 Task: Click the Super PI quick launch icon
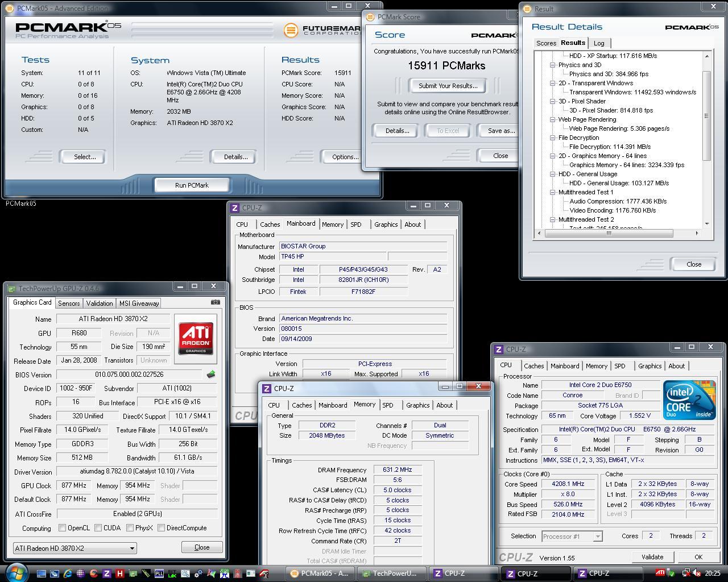pos(225,573)
